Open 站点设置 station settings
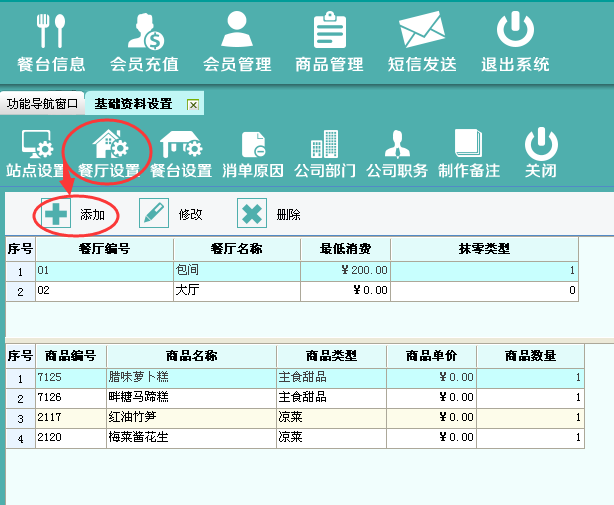The height and width of the screenshot is (505, 614). tap(36, 153)
